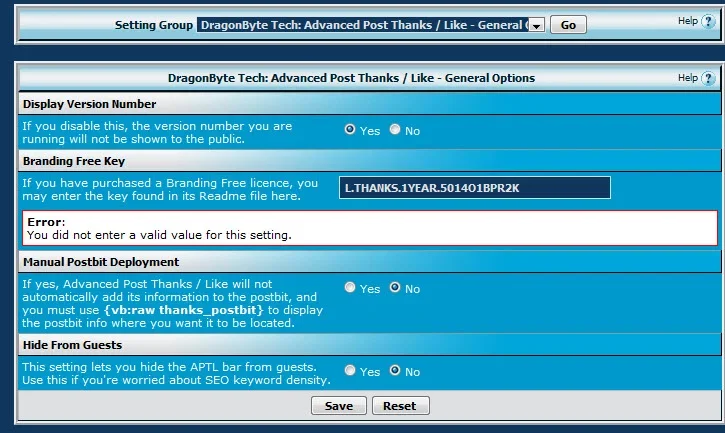Click the Reset button
Image resolution: width=725 pixels, height=433 pixels.
click(400, 406)
